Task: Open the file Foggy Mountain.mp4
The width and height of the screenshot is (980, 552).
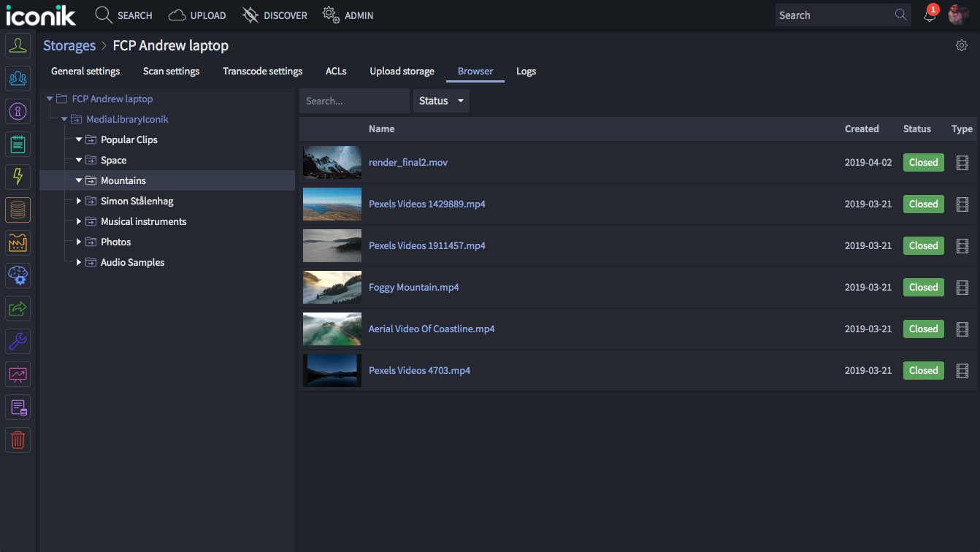Action: pos(413,287)
